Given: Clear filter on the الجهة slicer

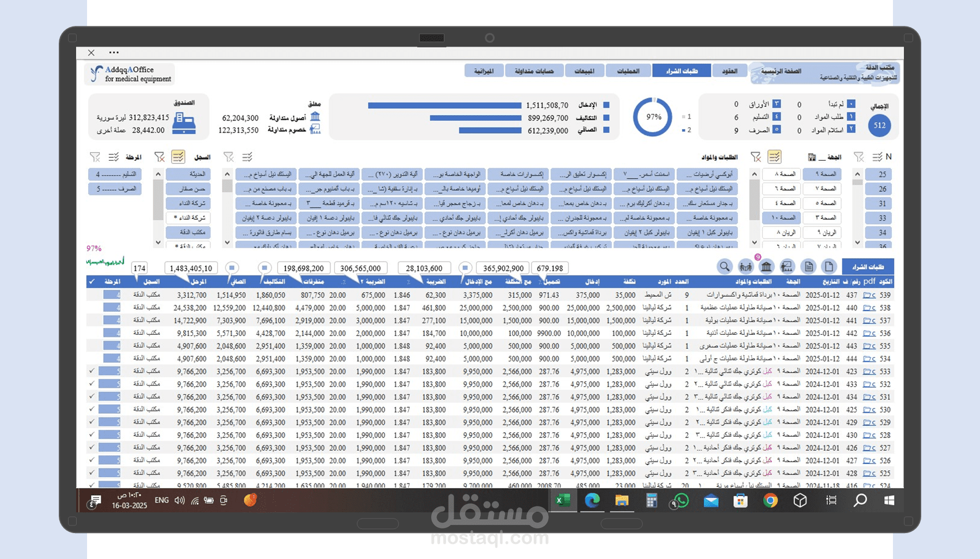Looking at the screenshot, I should tap(756, 157).
